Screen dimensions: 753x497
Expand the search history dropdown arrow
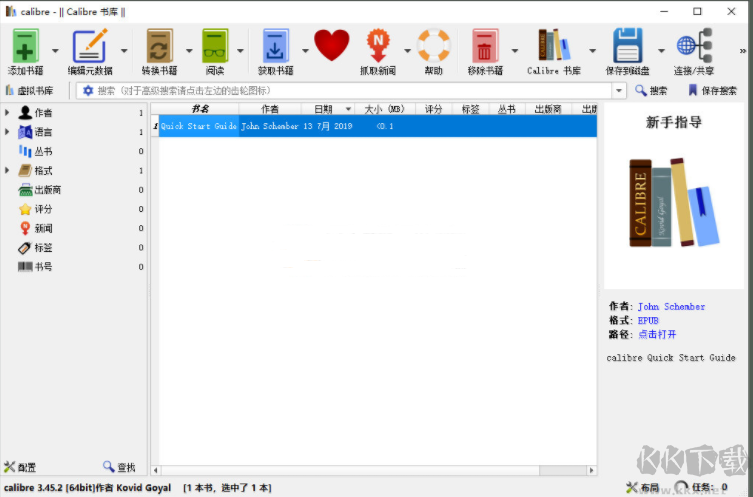619,91
